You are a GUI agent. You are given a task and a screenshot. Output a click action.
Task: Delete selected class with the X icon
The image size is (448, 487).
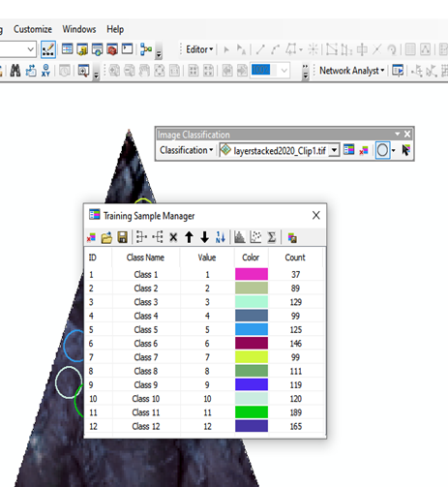(x=173, y=237)
